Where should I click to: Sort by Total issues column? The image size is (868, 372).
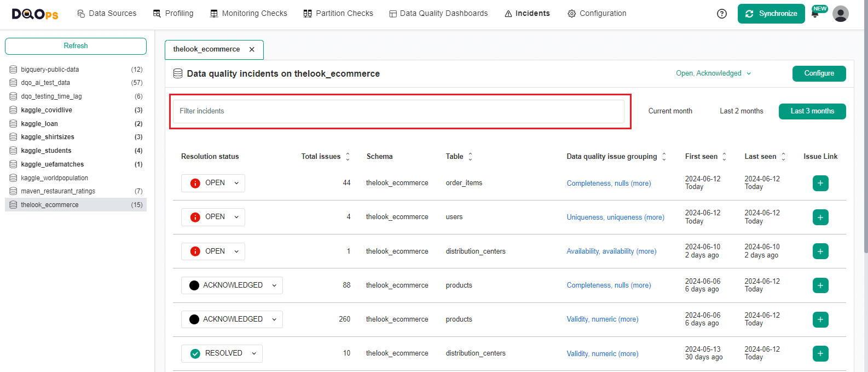(x=348, y=157)
